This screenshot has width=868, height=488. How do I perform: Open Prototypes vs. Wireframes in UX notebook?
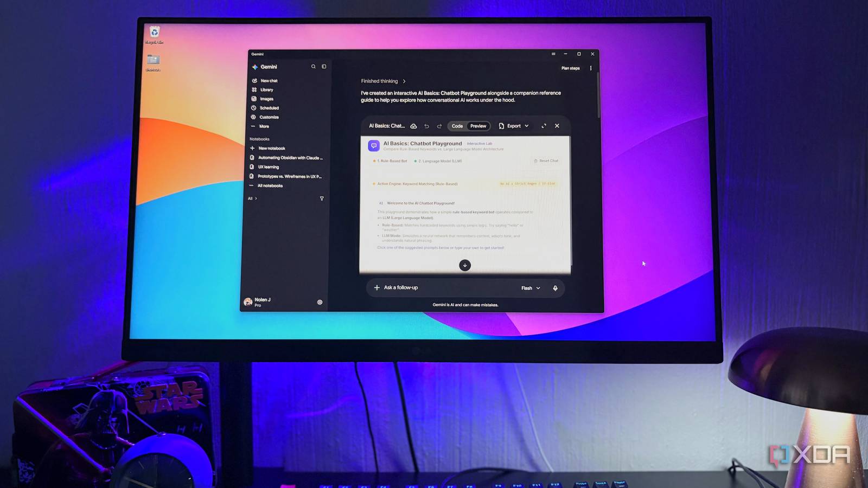tap(285, 176)
